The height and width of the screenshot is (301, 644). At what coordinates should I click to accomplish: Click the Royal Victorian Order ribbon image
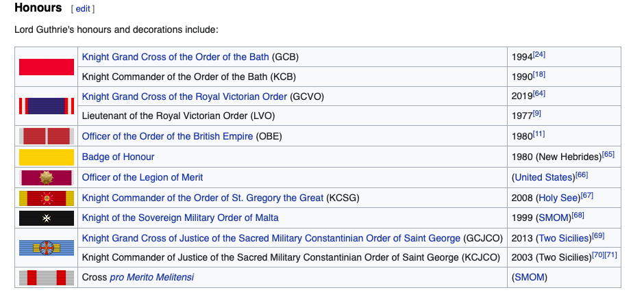47,105
